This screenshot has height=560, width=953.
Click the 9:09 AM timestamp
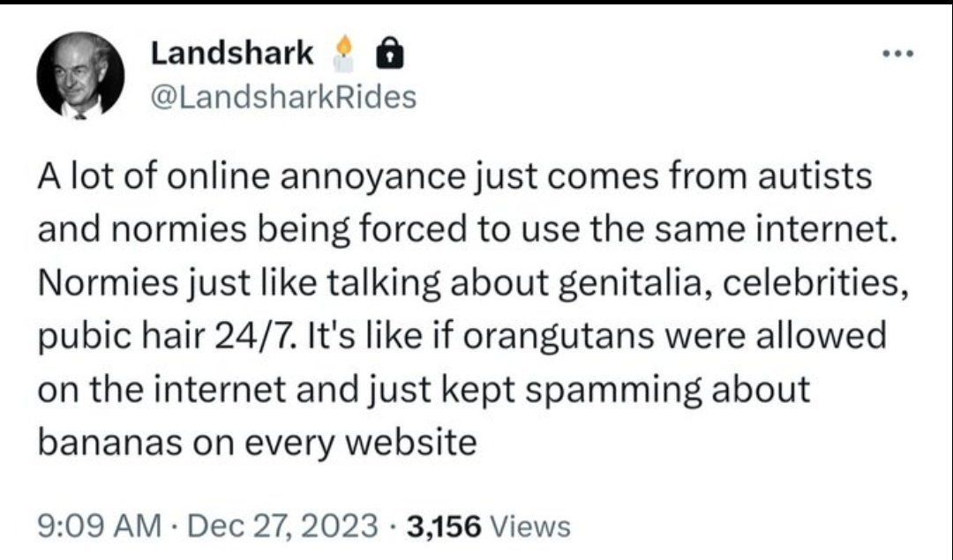click(x=98, y=527)
